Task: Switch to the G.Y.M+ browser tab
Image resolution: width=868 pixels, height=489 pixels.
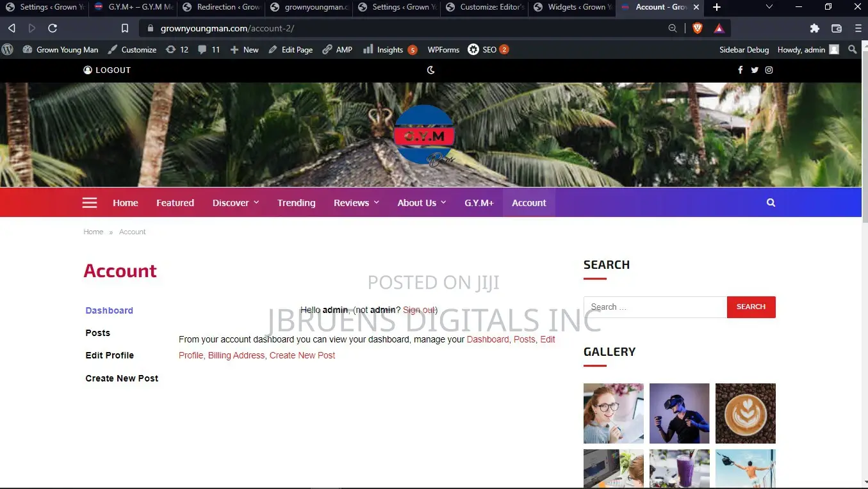Action: [133, 7]
